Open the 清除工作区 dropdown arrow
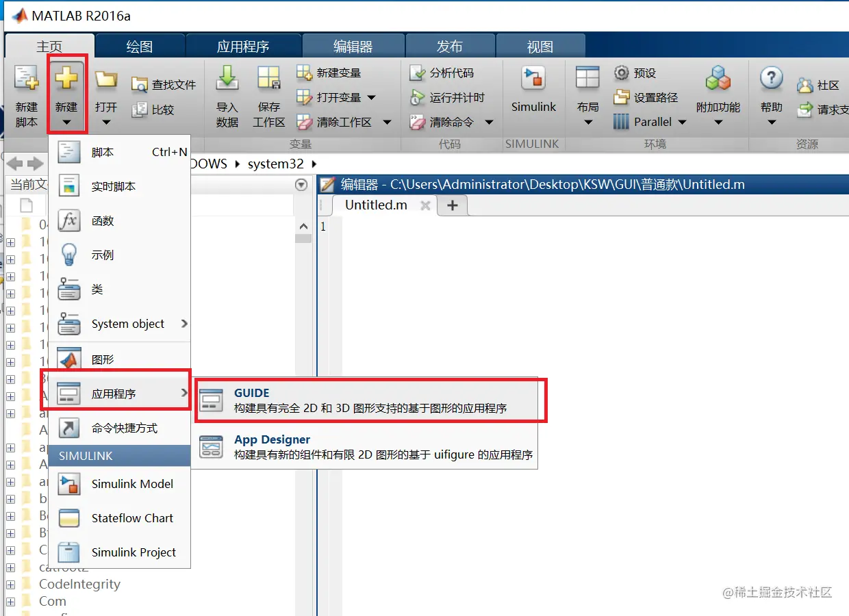Viewport: 849px width, 616px height. pyautogui.click(x=388, y=123)
